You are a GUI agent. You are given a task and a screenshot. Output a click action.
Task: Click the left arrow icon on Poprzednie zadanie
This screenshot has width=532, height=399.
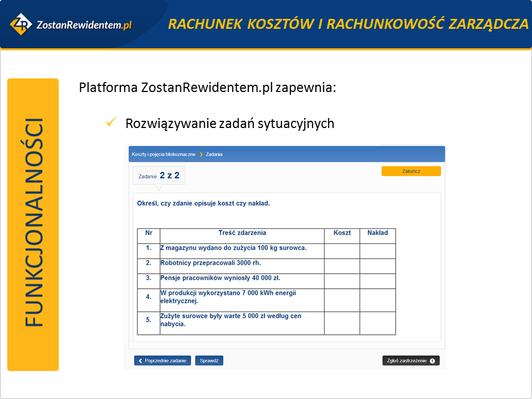click(141, 361)
